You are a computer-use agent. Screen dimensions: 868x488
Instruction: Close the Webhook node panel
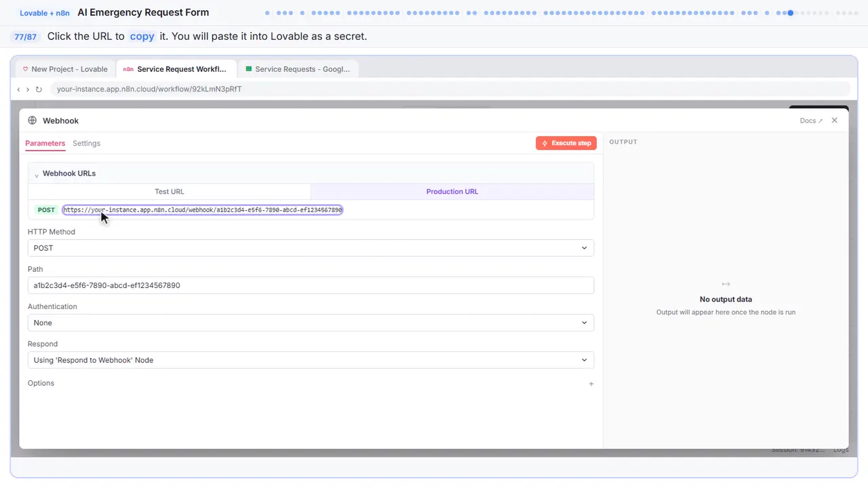[x=835, y=121]
